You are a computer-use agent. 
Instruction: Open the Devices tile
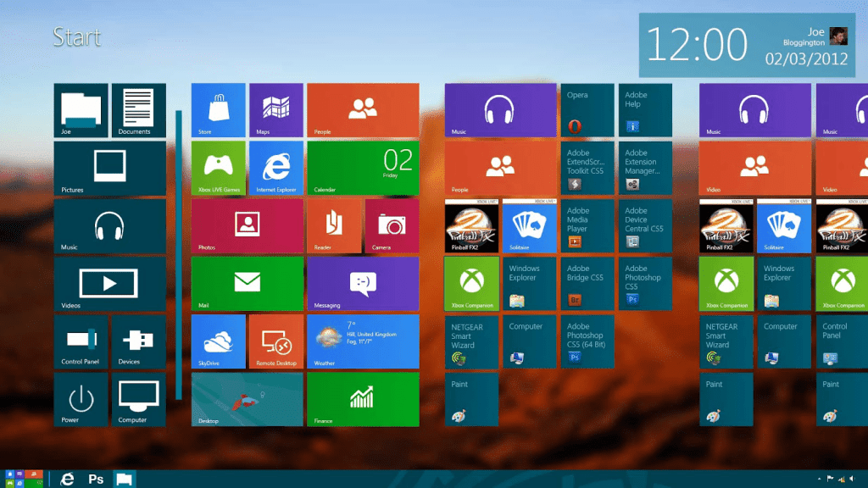point(139,341)
